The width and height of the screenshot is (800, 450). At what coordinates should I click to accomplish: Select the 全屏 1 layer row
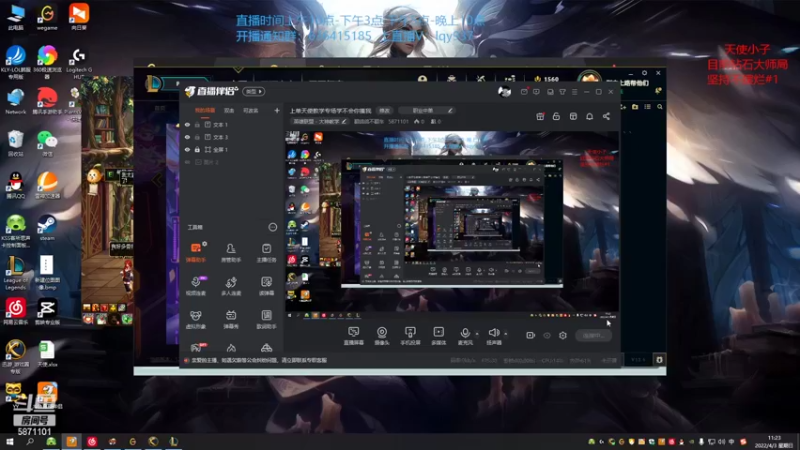coord(232,149)
